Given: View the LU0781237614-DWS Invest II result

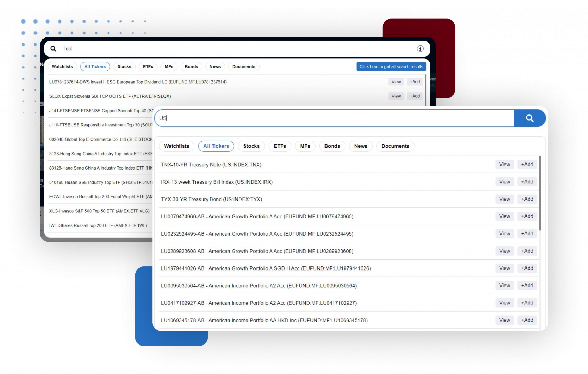Looking at the screenshot, I should (x=396, y=82).
